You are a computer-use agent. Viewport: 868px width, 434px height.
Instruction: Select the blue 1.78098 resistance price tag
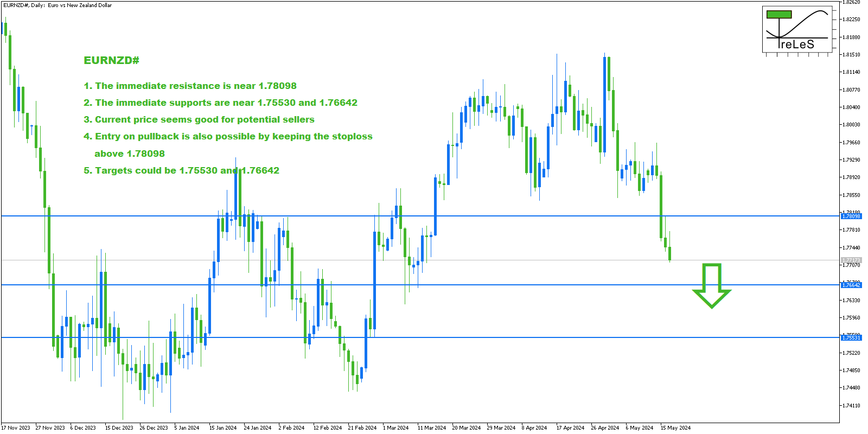(x=851, y=216)
